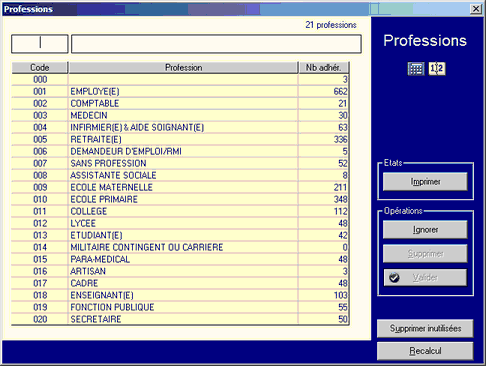Select the MILITAIRE CONTINGENT OU CARRIERE row
486x366 pixels.
pos(180,247)
